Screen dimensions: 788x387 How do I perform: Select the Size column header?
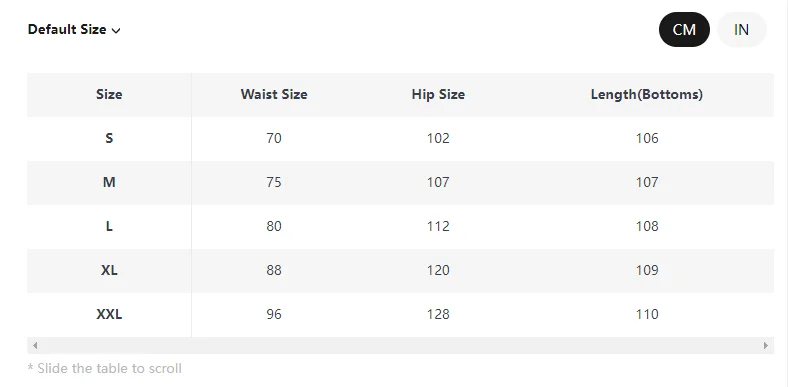(109, 94)
